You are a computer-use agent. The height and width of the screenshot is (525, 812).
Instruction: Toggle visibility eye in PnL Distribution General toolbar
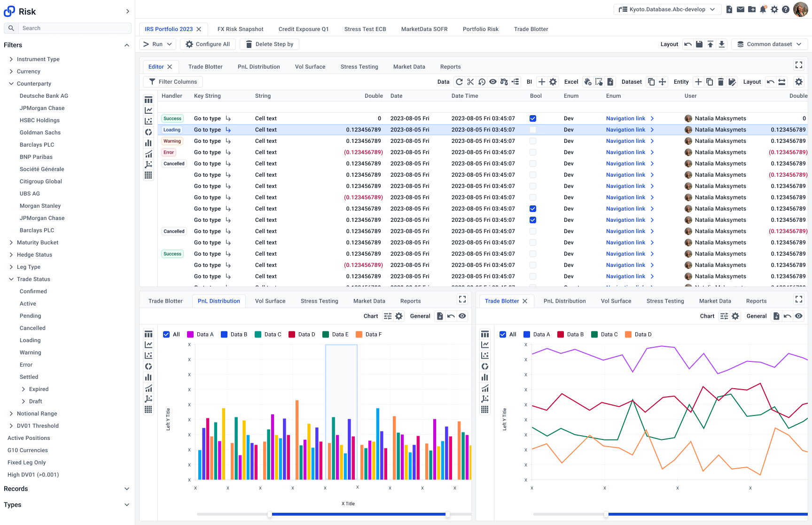tap(462, 316)
